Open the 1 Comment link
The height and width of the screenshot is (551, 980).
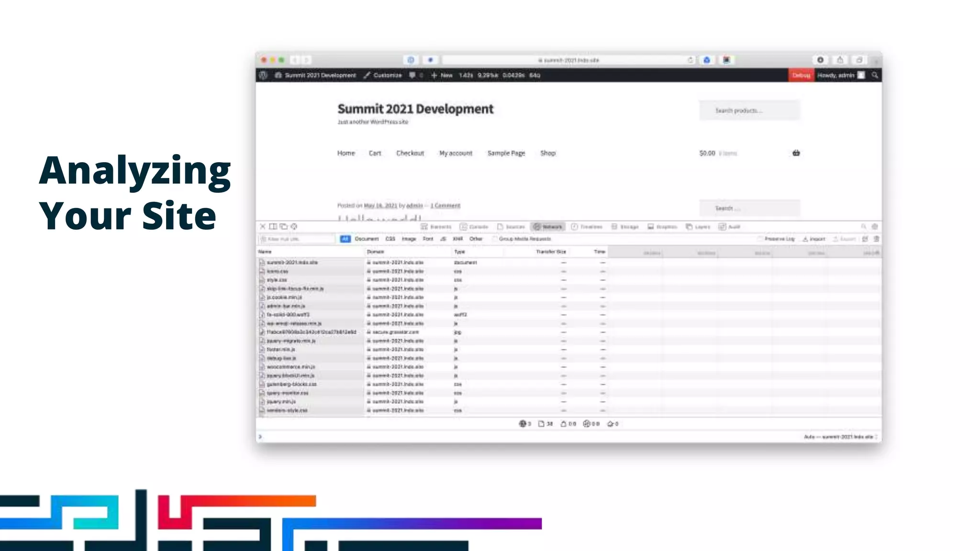445,206
